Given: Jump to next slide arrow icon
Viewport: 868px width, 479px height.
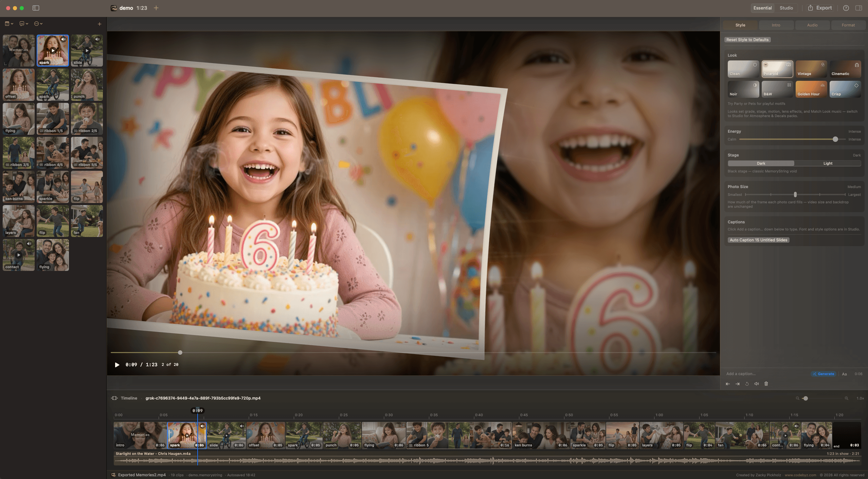Looking at the screenshot, I should point(737,384).
